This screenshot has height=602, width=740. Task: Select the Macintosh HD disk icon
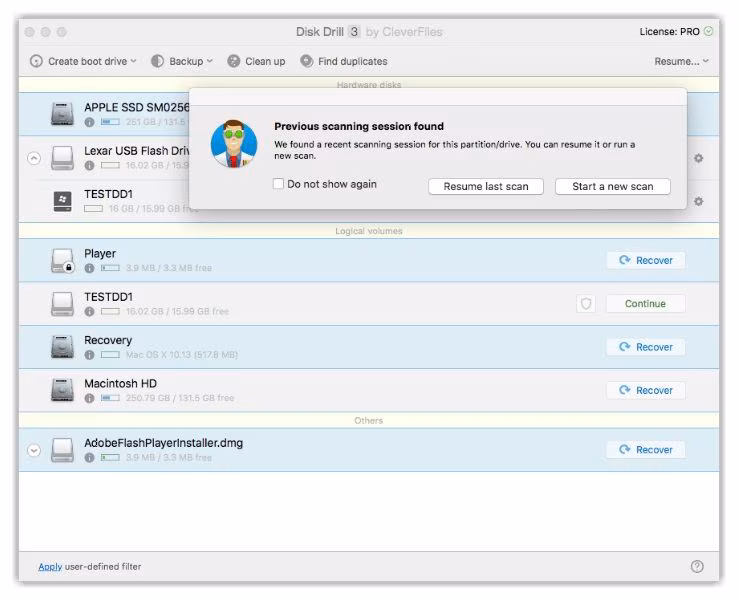coord(62,390)
